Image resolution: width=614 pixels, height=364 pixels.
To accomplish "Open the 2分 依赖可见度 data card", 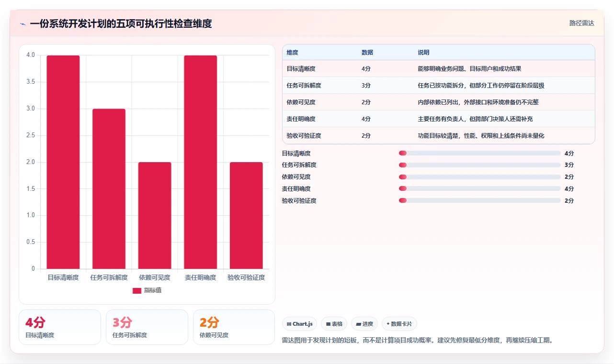I will coord(234,327).
